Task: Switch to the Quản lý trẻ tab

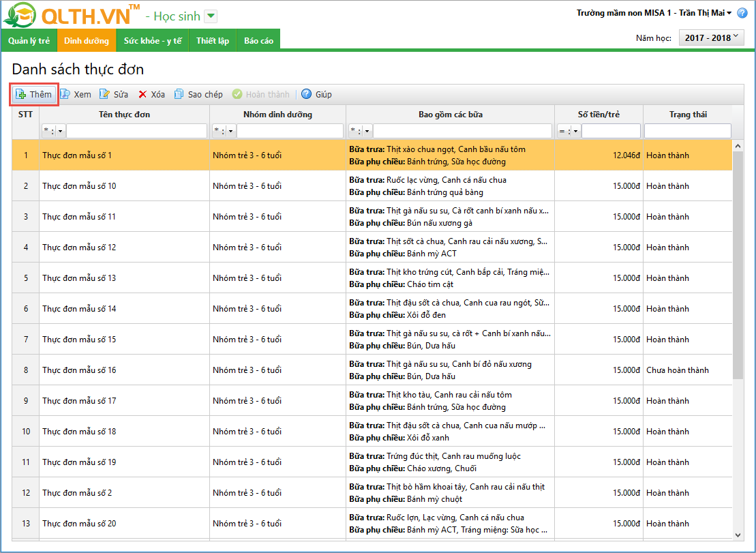Action: tap(29, 41)
